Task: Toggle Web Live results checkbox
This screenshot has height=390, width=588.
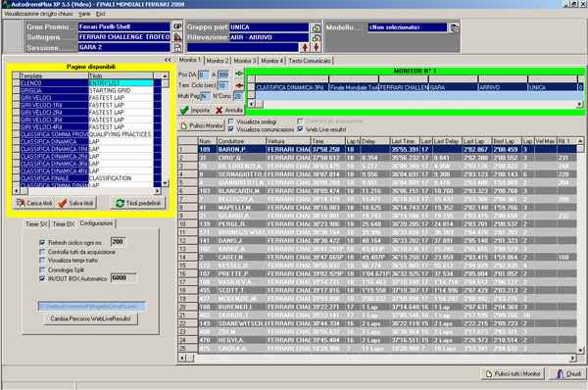Action: (x=301, y=129)
